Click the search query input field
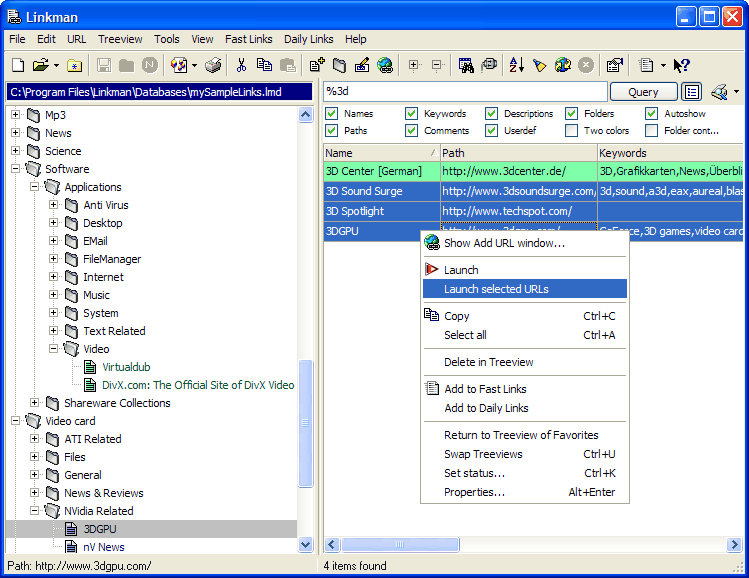Image resolution: width=749 pixels, height=578 pixels. pyautogui.click(x=465, y=91)
